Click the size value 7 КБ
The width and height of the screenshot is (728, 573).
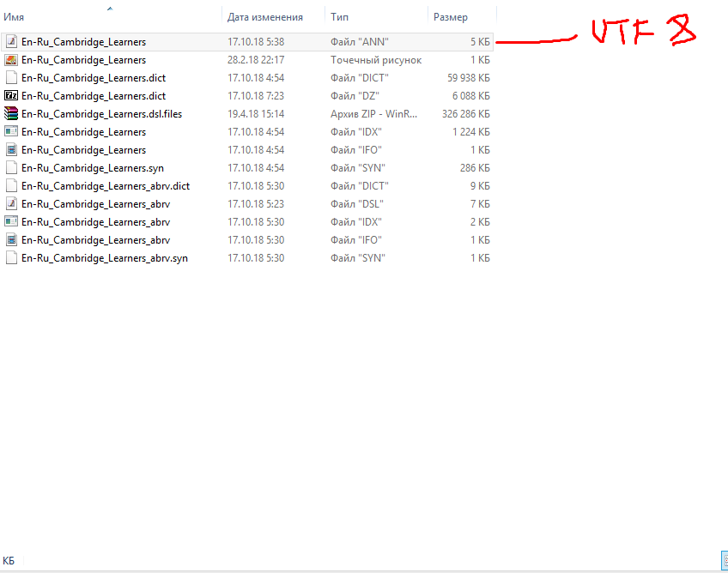(x=480, y=204)
